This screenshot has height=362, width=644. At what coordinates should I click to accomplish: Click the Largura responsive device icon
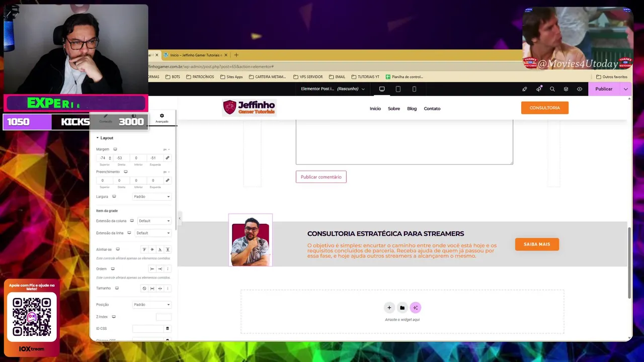pos(114,197)
